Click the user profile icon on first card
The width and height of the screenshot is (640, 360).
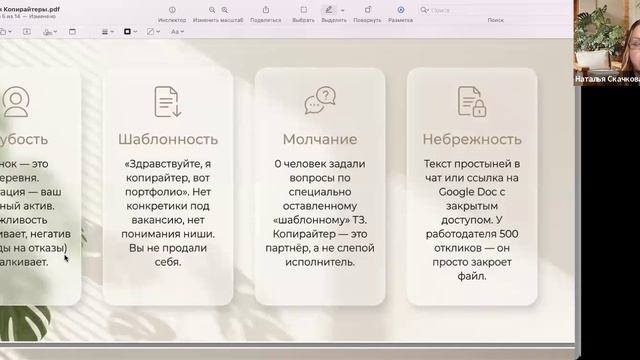[x=16, y=102]
